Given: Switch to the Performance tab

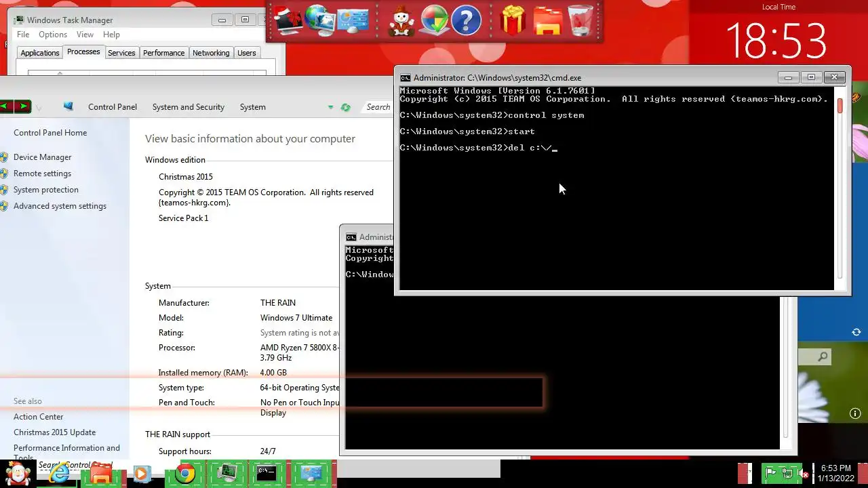Looking at the screenshot, I should [x=163, y=53].
